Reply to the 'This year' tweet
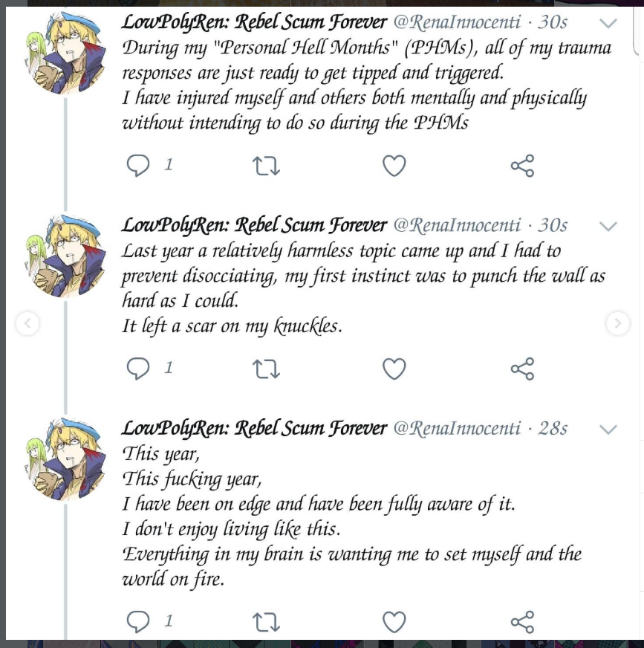644x648 pixels. (x=137, y=621)
